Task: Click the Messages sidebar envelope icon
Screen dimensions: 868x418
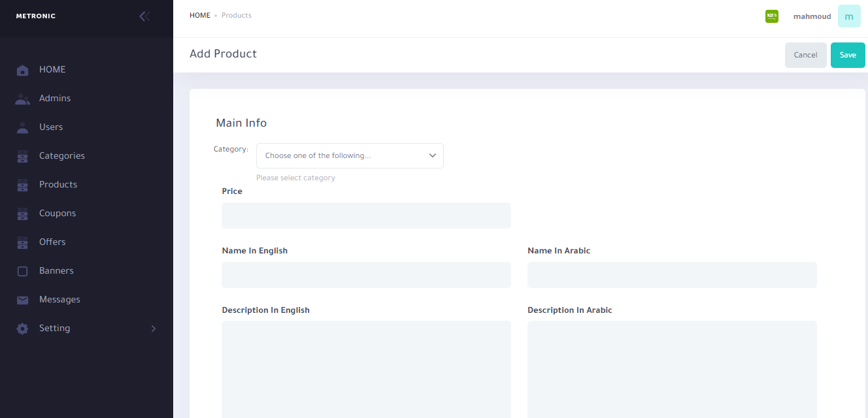Action: click(x=22, y=300)
